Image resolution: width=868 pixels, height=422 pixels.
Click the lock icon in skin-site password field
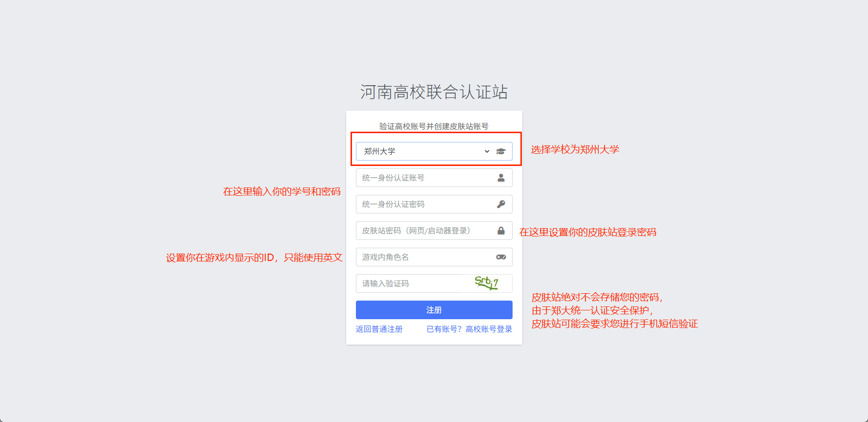[x=501, y=231]
